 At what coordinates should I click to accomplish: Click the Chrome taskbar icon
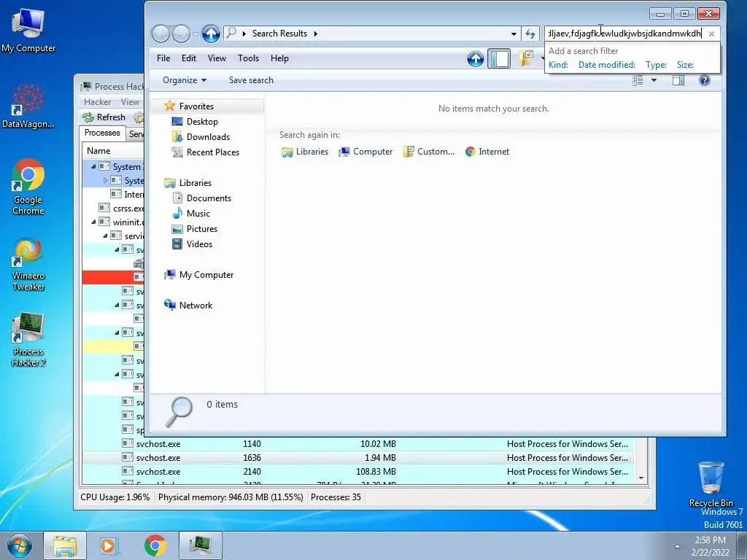click(x=155, y=545)
